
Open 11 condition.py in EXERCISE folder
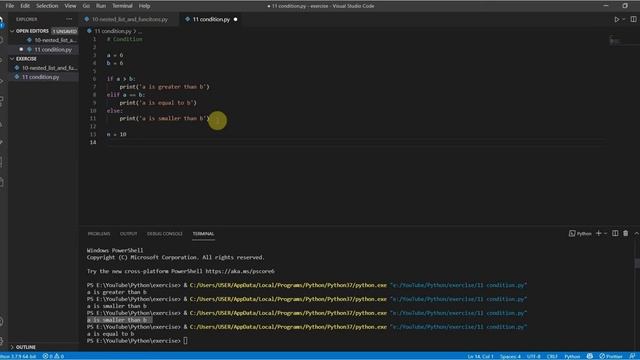point(44,77)
